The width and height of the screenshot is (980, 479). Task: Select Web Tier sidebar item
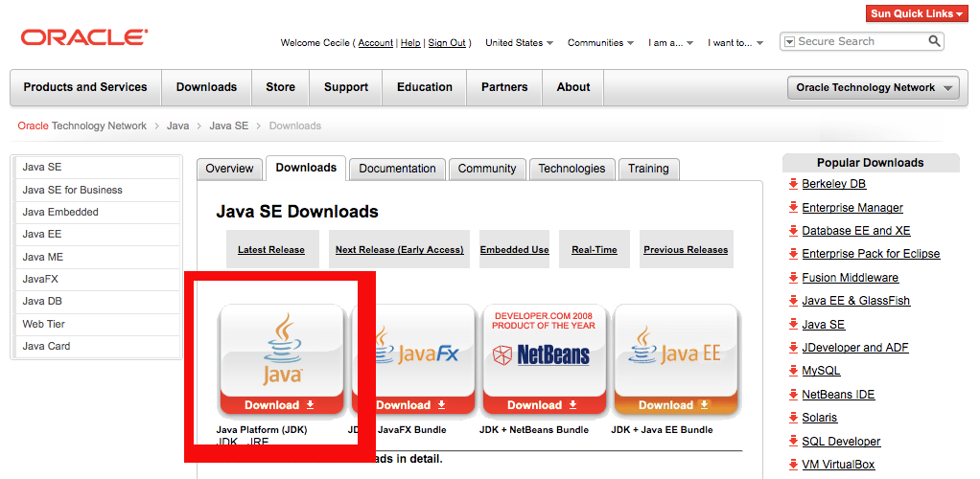pyautogui.click(x=96, y=324)
